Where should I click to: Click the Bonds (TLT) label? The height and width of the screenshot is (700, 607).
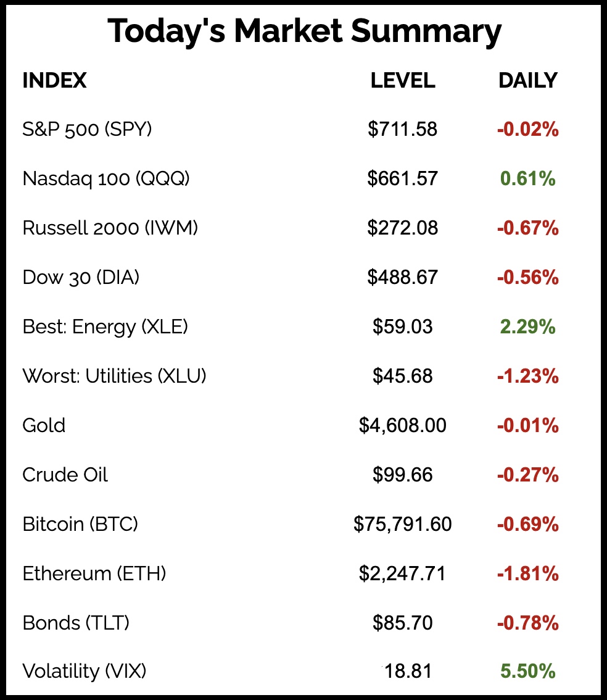coord(76,623)
